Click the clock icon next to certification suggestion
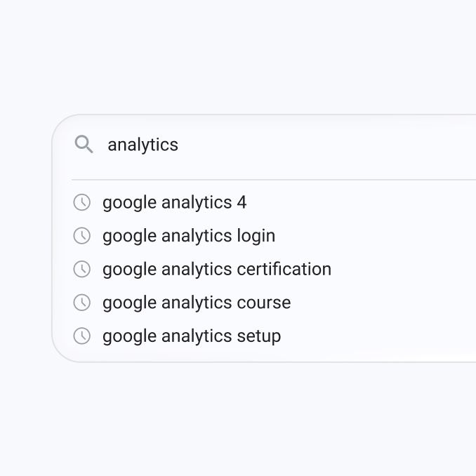The image size is (476, 476). click(x=82, y=269)
